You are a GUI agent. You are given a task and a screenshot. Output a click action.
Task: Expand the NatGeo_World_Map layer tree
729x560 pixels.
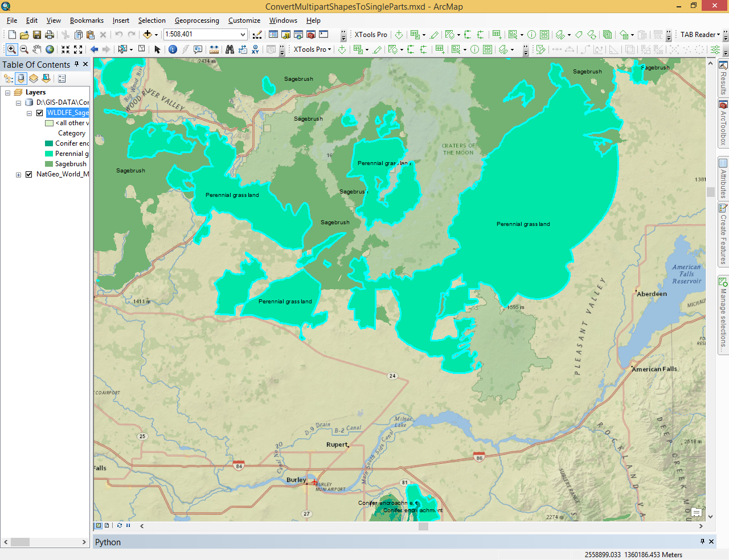coord(18,175)
